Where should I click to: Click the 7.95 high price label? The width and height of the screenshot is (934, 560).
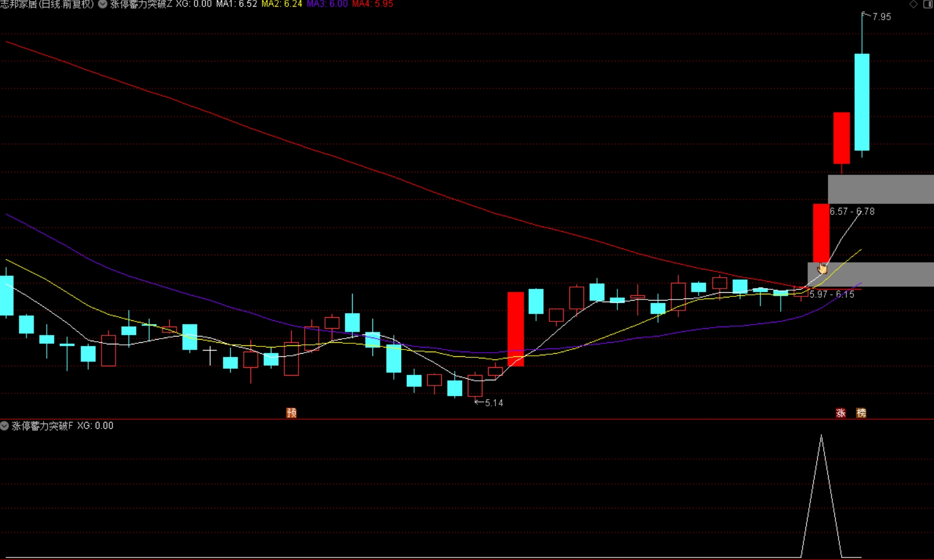coord(881,17)
